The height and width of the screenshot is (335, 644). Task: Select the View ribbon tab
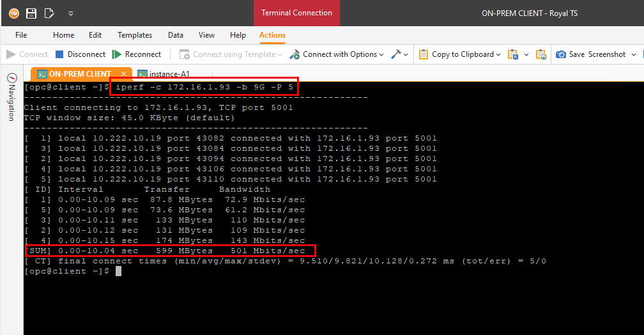(206, 35)
